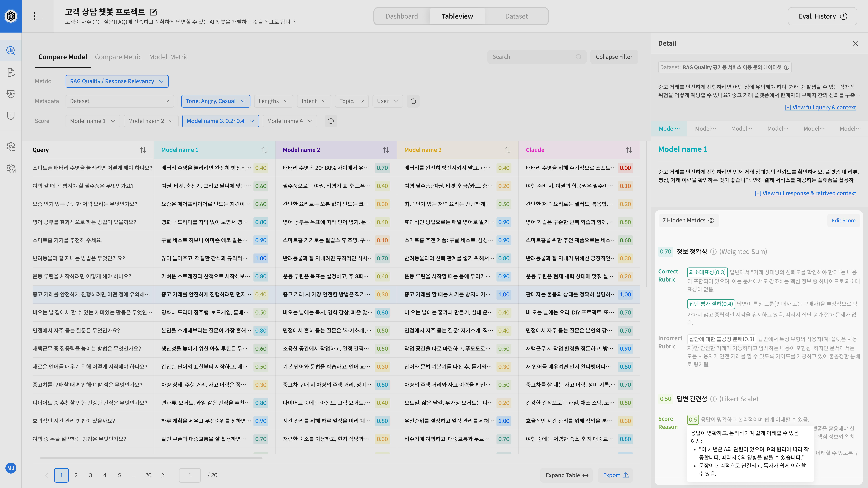Open the Model name 3: 0.2~0.4 dropdown
The height and width of the screenshot is (488, 868).
220,121
